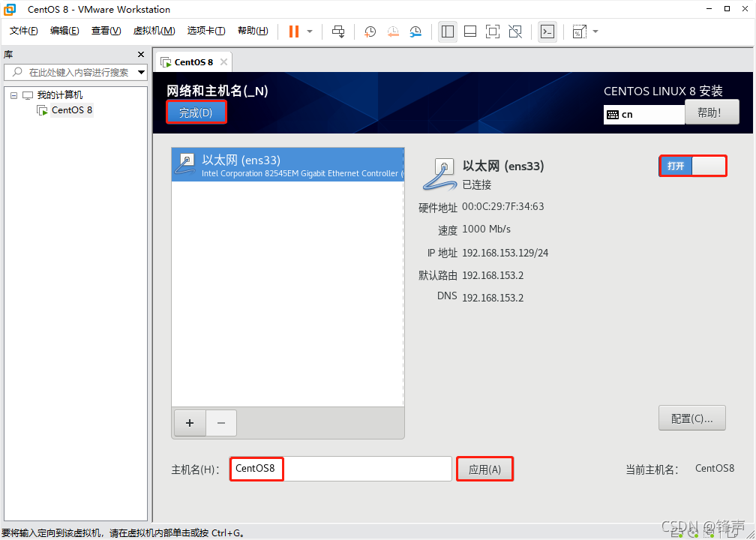Click the speed value 1000 Mb/s
Screen dimensions: 756x540
point(486,229)
